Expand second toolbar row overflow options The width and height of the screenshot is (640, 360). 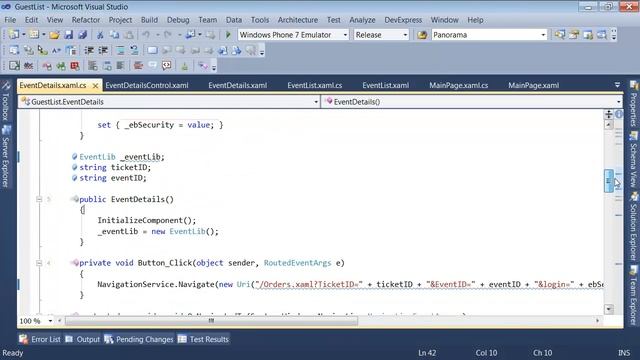262,51
